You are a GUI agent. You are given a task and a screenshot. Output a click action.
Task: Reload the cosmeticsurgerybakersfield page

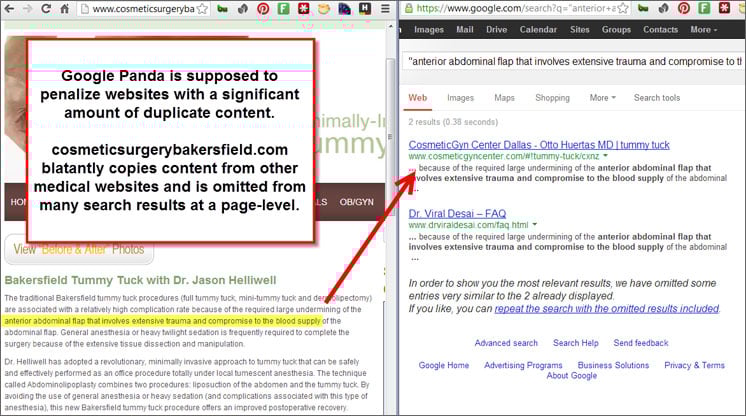point(46,9)
